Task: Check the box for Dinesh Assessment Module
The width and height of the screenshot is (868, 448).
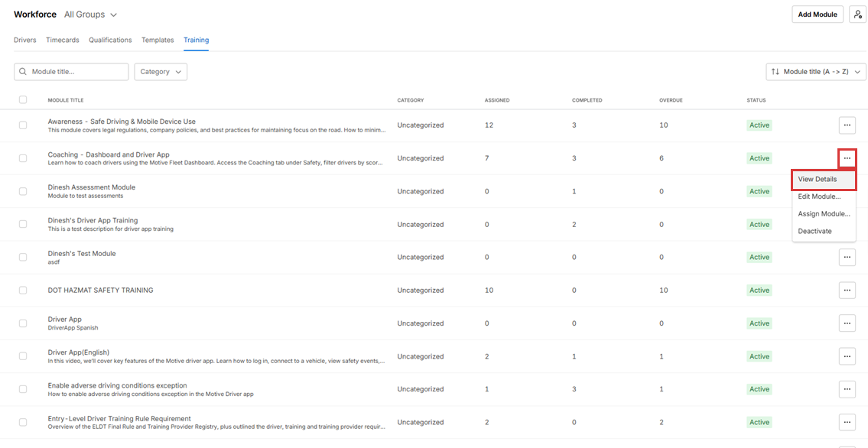Action: coord(23,191)
